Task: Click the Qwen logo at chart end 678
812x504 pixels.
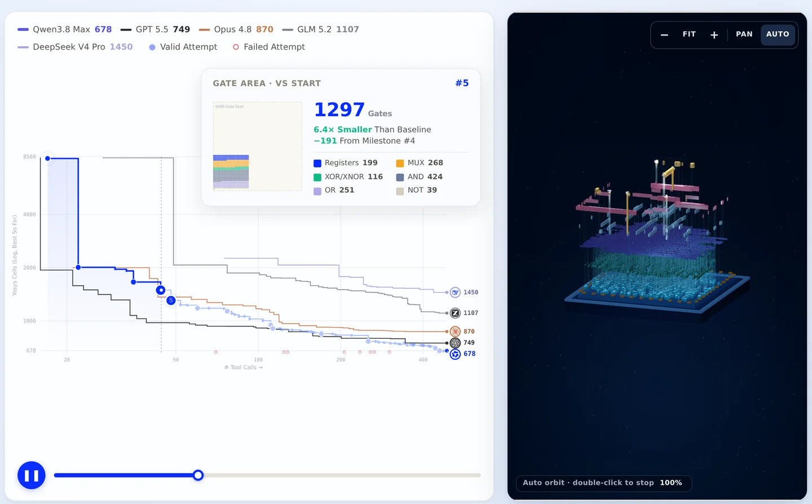Action: [x=455, y=354]
